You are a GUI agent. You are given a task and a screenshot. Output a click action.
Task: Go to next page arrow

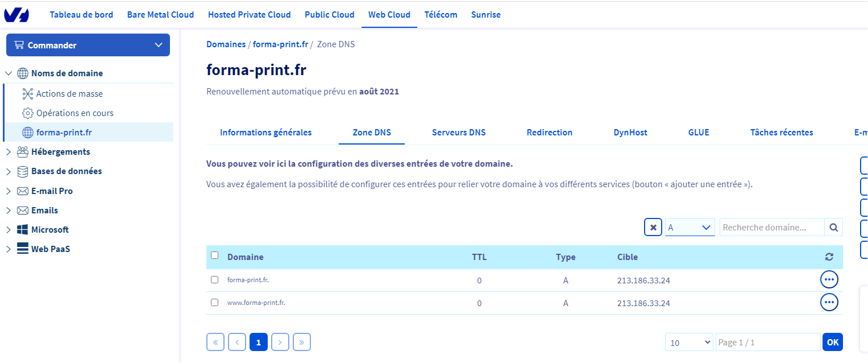pos(280,342)
